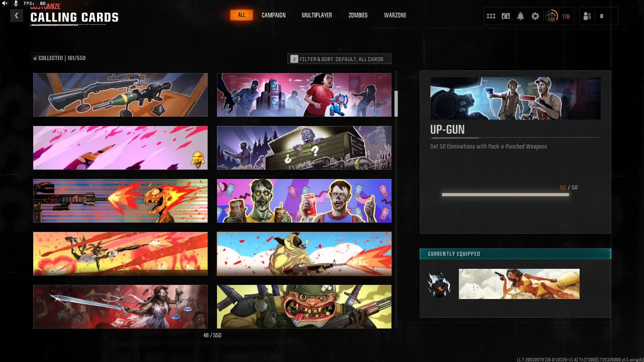
Task: Open the friends party icon
Action: (x=587, y=16)
